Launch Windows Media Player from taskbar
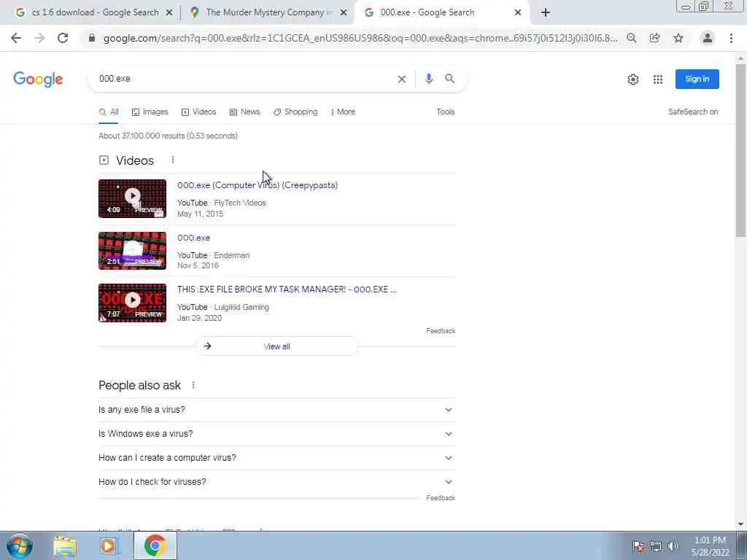747x560 pixels. (x=109, y=546)
